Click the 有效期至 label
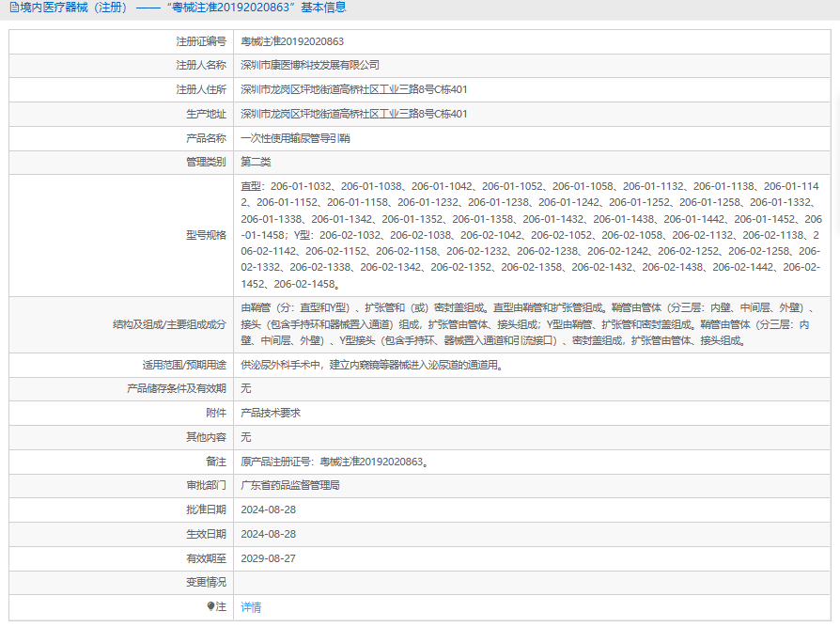Viewport: 840px width, 627px height. click(206, 558)
